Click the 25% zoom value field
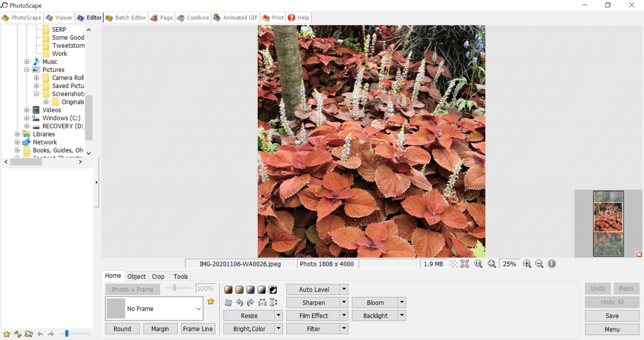This screenshot has width=644, height=340. [x=509, y=264]
